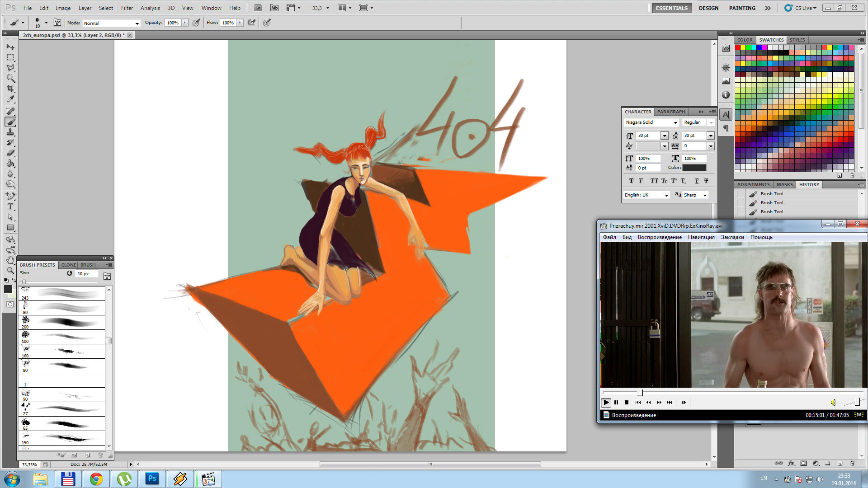868x488 pixels.
Task: Toggle tablet pressure for opacity
Action: point(196,23)
